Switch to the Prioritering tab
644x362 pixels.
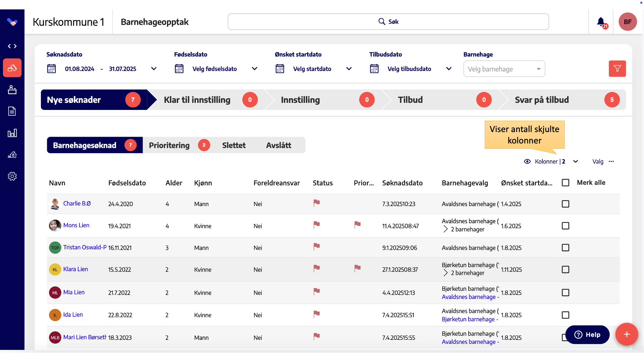179,145
